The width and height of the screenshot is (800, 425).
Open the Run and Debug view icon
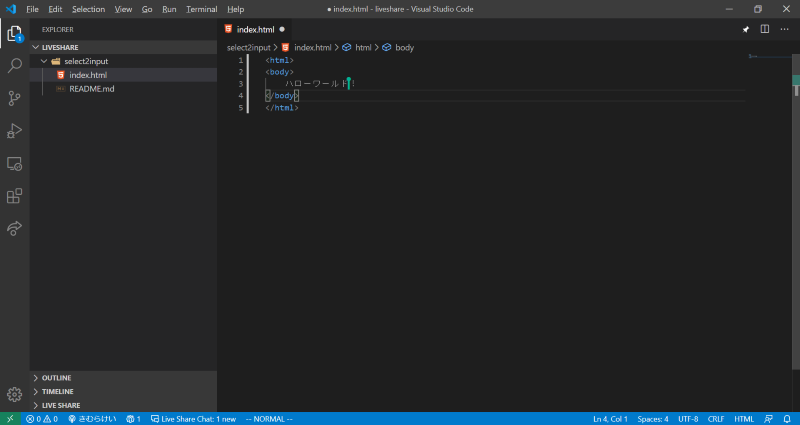click(x=14, y=131)
